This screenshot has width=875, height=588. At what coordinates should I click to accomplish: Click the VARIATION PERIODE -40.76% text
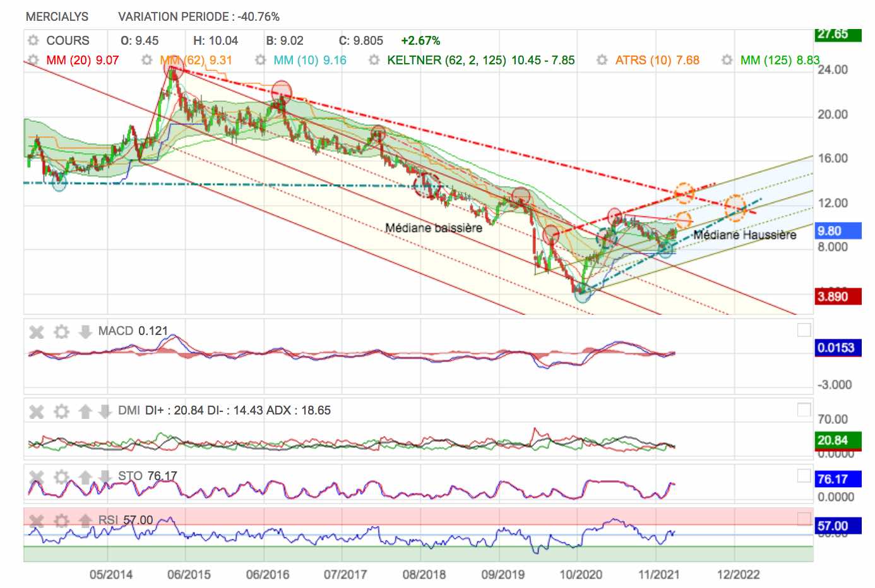point(199,16)
